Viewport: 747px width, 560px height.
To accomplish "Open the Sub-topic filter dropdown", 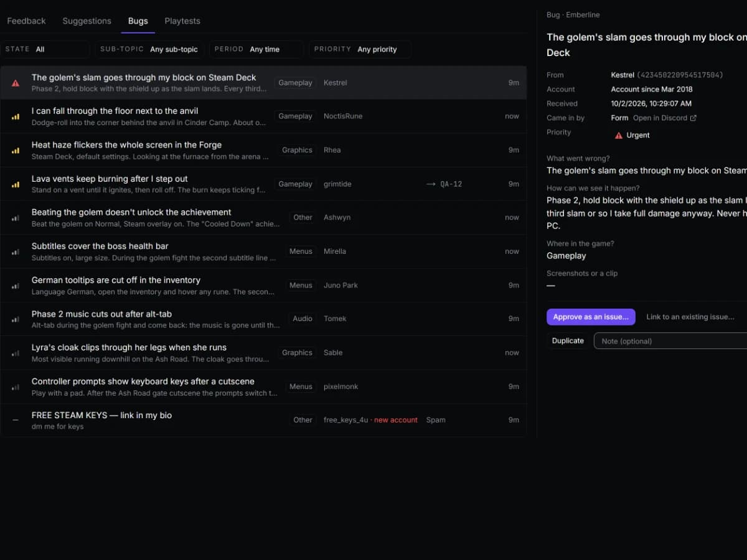I will (x=150, y=49).
